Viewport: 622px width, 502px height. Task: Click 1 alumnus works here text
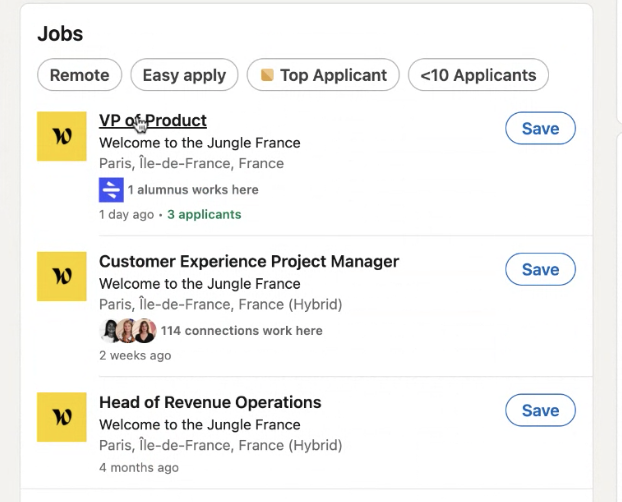click(193, 189)
